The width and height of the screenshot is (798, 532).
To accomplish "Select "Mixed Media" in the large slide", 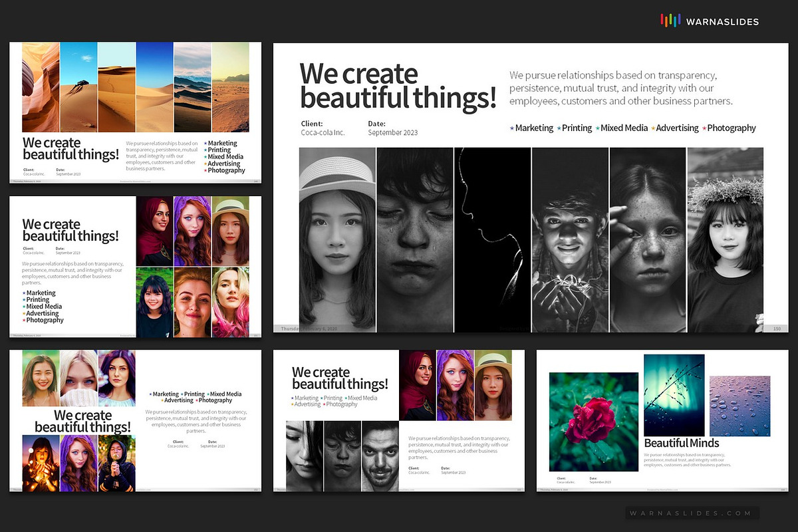I will tap(624, 128).
